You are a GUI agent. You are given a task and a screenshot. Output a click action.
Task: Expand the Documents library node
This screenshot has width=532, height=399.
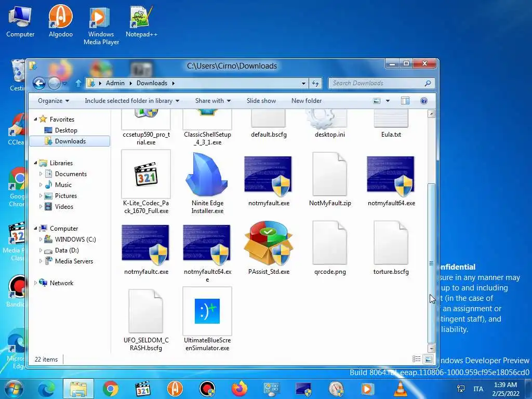41,174
